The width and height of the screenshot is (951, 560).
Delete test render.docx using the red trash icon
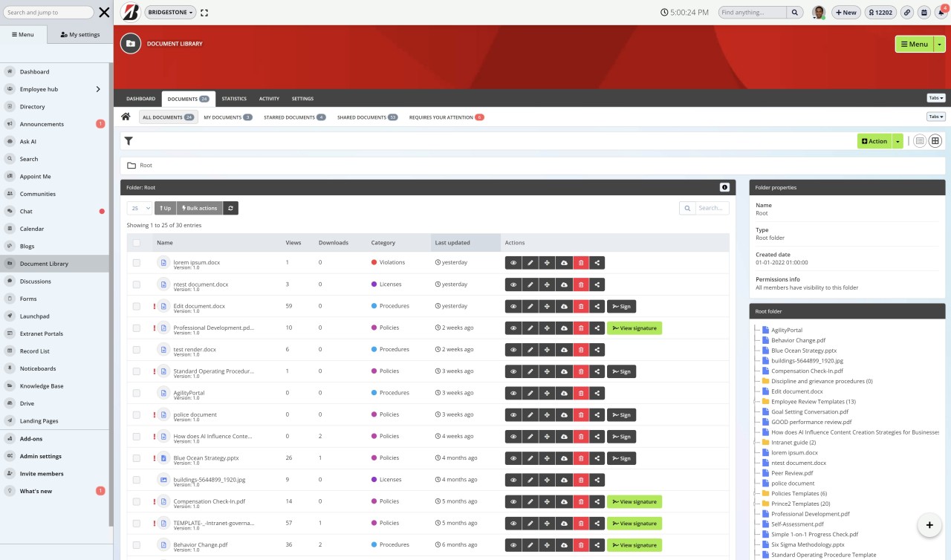click(x=580, y=349)
